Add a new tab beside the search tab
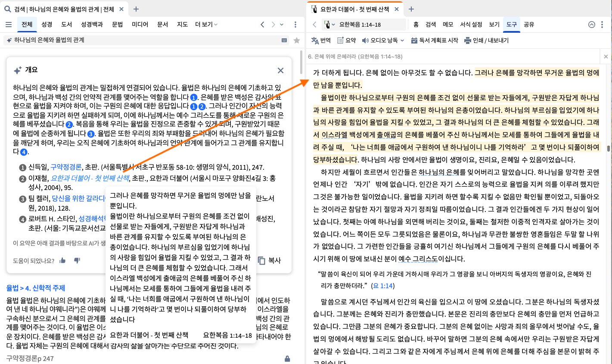 pos(136,9)
